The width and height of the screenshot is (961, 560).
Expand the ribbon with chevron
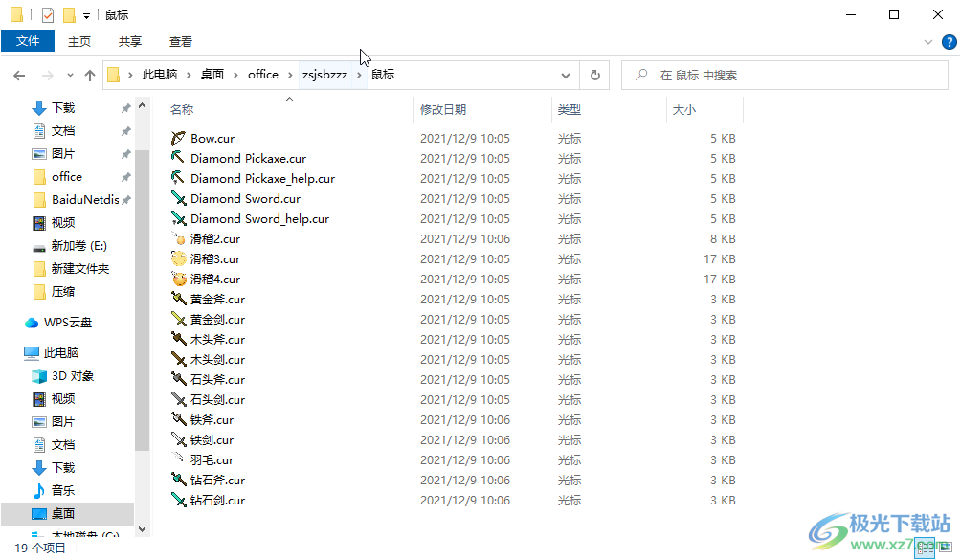point(927,42)
